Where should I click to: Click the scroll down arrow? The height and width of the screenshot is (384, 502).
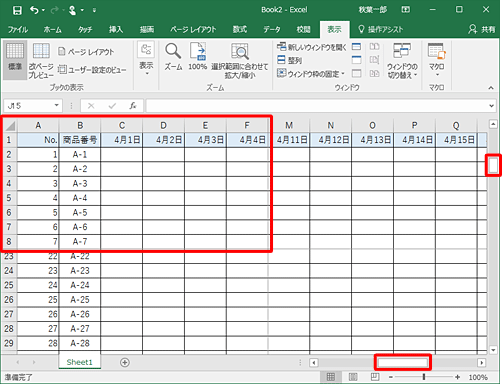pos(493,350)
